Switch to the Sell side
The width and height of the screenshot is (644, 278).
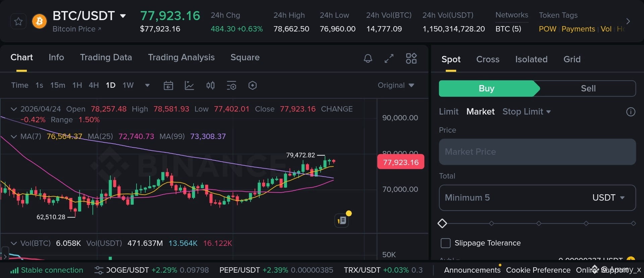588,88
